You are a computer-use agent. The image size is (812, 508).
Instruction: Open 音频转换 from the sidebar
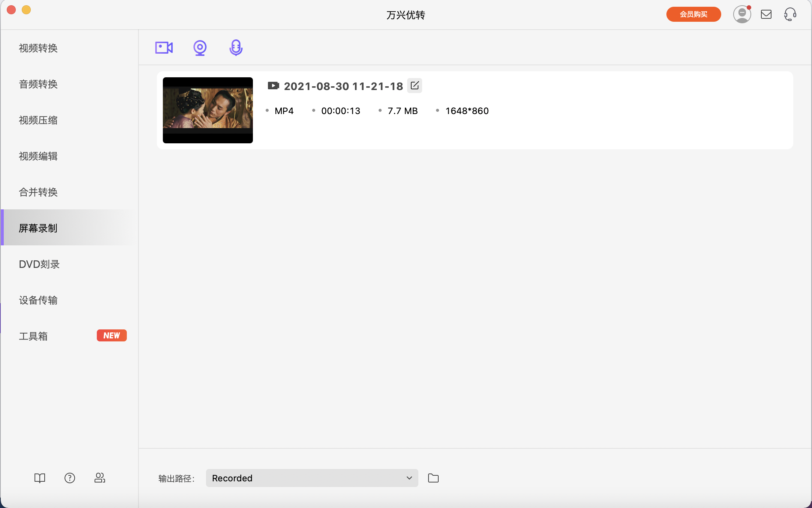(38, 84)
